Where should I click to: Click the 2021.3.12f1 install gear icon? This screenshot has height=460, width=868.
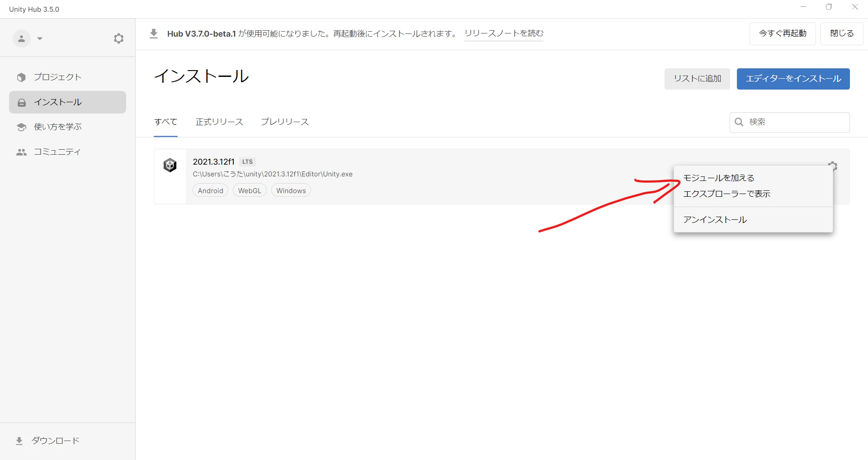(x=833, y=166)
